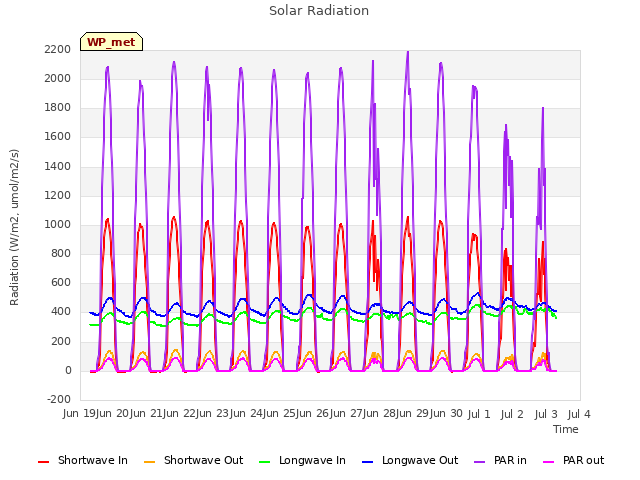Click the Jun 30 x-axis tick label
The width and height of the screenshot is (640, 480).
[447, 414]
